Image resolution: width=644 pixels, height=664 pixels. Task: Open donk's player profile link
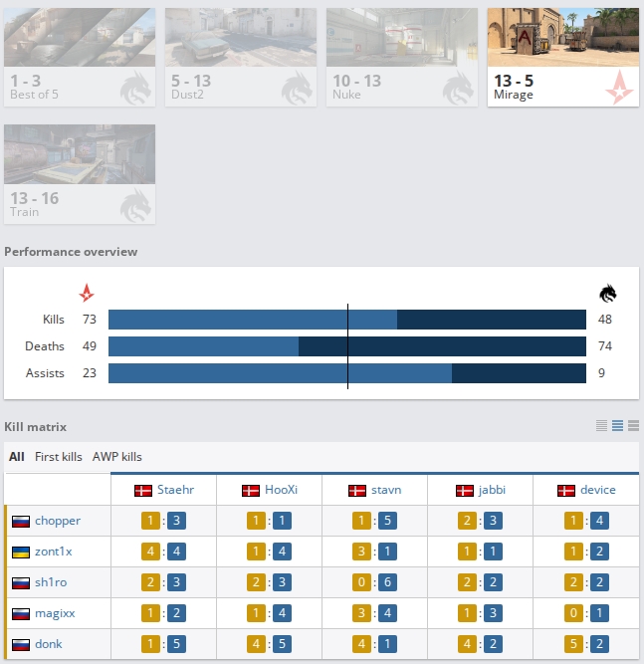pos(49,644)
